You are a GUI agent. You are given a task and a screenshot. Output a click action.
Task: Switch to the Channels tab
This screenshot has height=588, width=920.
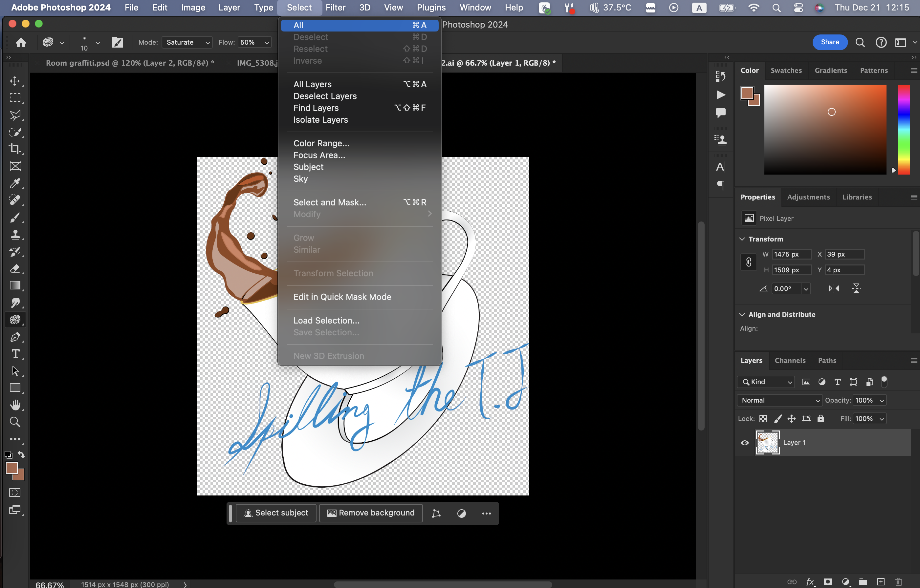pyautogui.click(x=790, y=360)
